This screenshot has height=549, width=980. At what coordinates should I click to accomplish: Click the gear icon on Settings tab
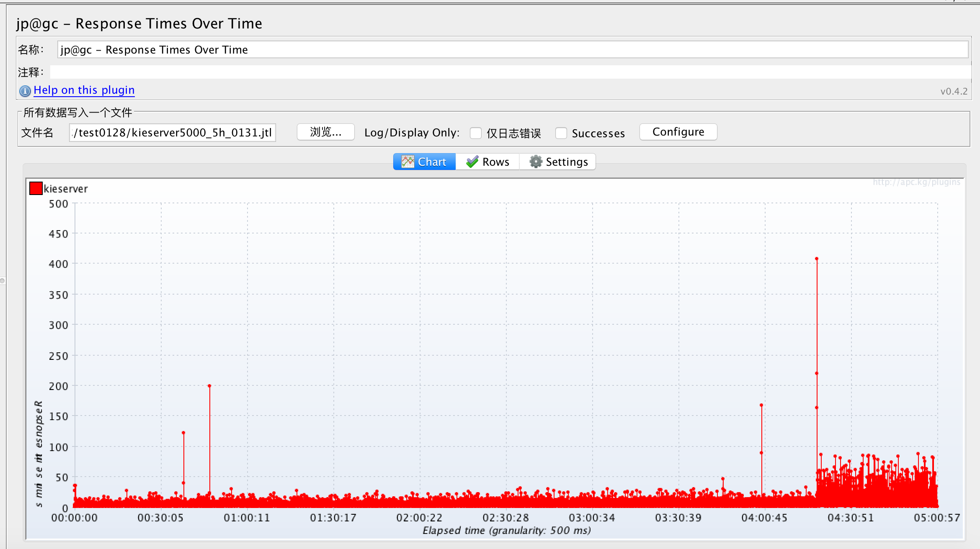click(536, 162)
